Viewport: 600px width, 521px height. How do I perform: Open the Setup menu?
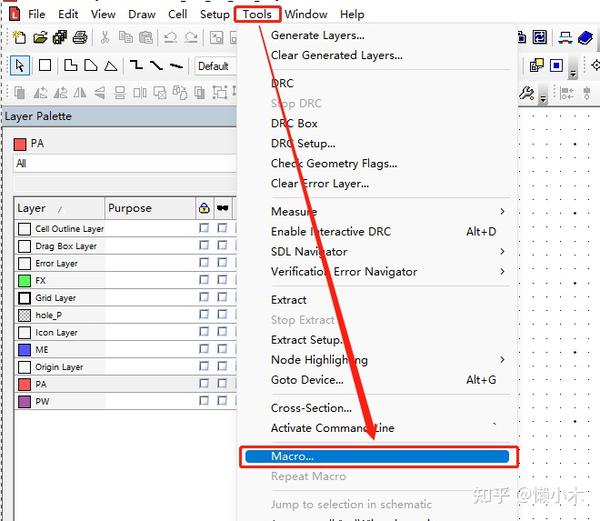(x=215, y=15)
